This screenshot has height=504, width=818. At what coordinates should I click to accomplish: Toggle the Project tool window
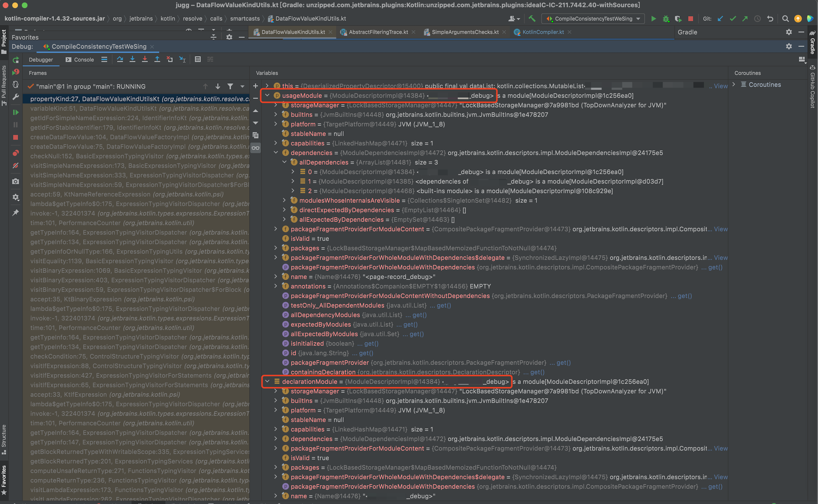point(4,42)
